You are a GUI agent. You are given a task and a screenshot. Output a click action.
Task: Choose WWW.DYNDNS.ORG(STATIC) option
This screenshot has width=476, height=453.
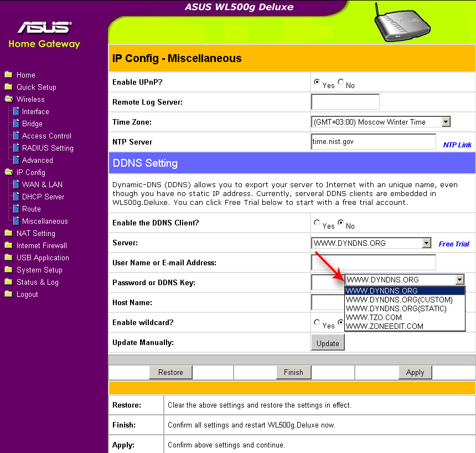[x=405, y=308]
